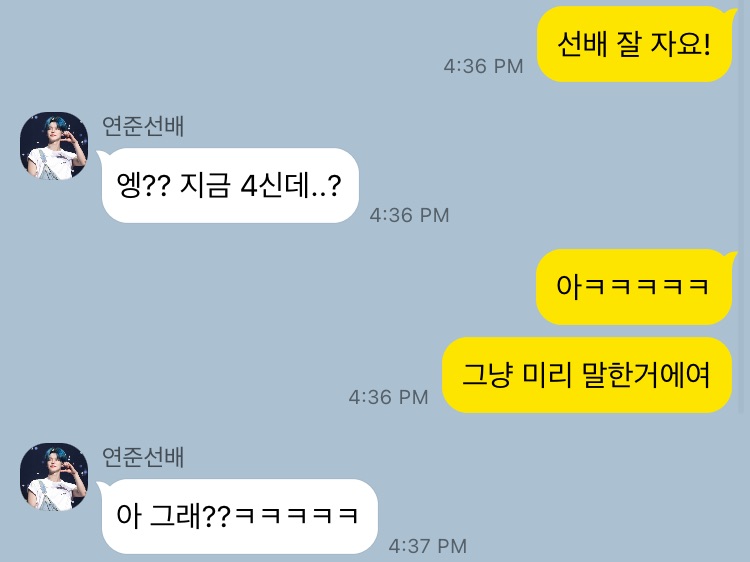The height and width of the screenshot is (562, 750).
Task: Select the yellow 아ㅋㅋㅋㅋㅋ message bubble
Action: click(634, 287)
